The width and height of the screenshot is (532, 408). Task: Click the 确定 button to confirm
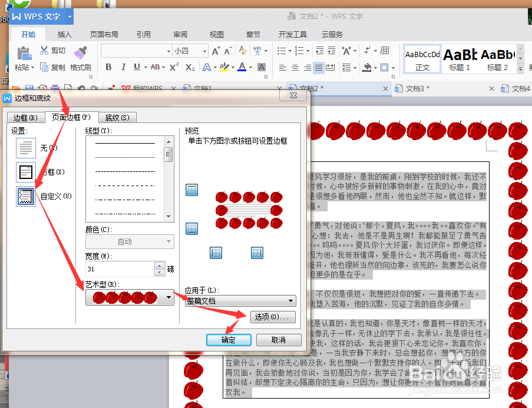coord(229,340)
